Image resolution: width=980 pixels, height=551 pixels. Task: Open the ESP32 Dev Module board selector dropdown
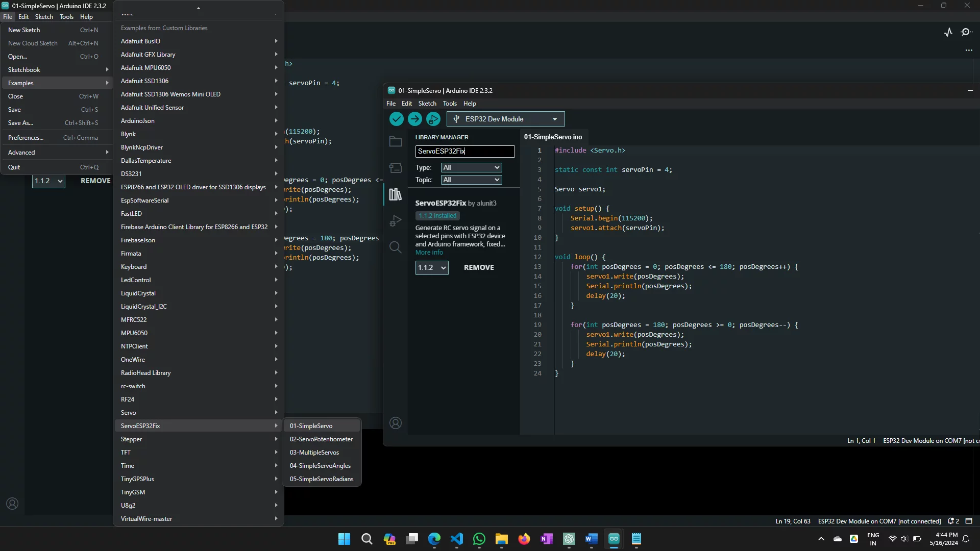coord(505,119)
